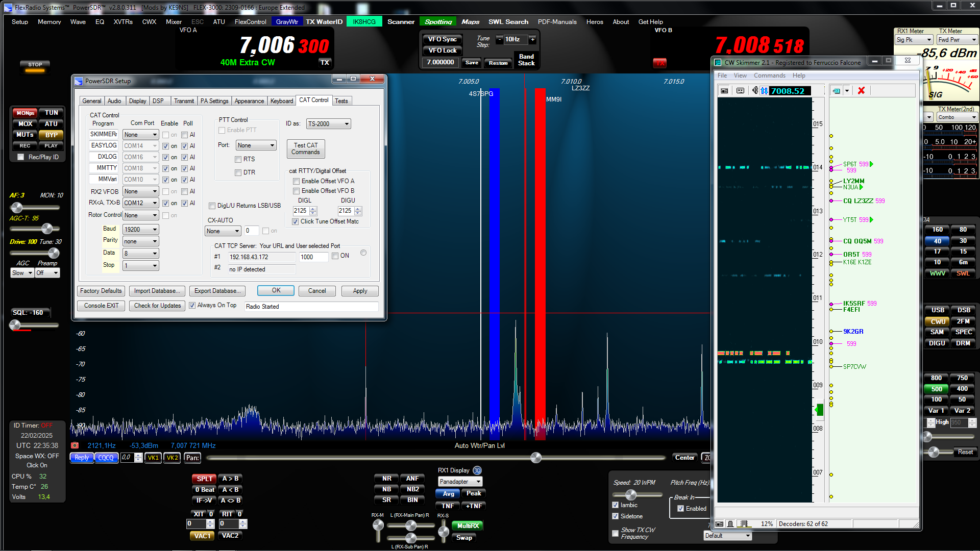Image resolution: width=980 pixels, height=551 pixels.
Task: Toggle the EASYLOG enable checkbox
Action: (x=165, y=146)
